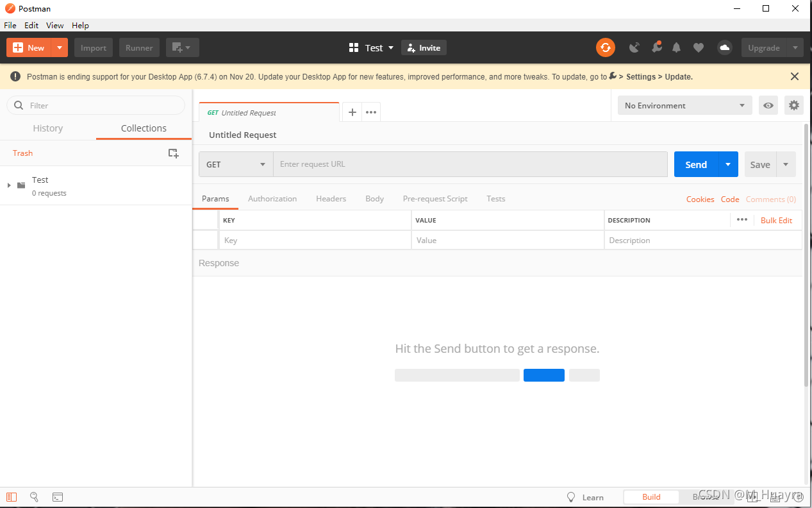Open the Upgrade dropdown arrow

(795, 47)
